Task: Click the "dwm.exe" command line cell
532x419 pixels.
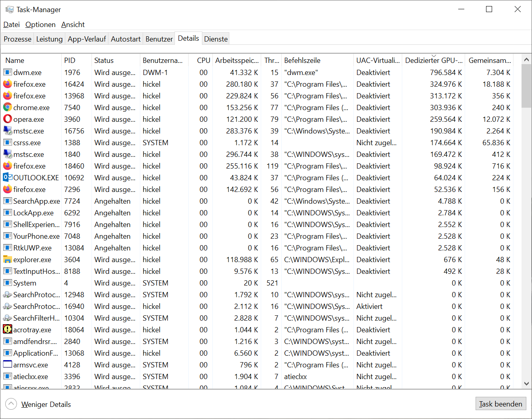Action: tap(301, 73)
